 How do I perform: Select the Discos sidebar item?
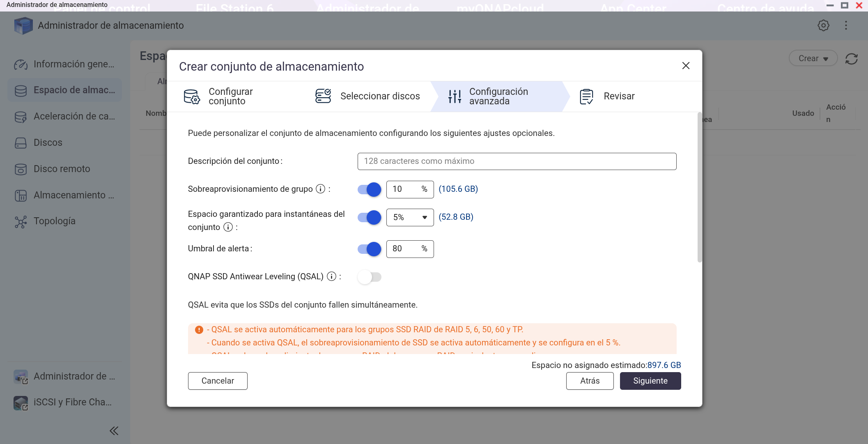pos(48,143)
